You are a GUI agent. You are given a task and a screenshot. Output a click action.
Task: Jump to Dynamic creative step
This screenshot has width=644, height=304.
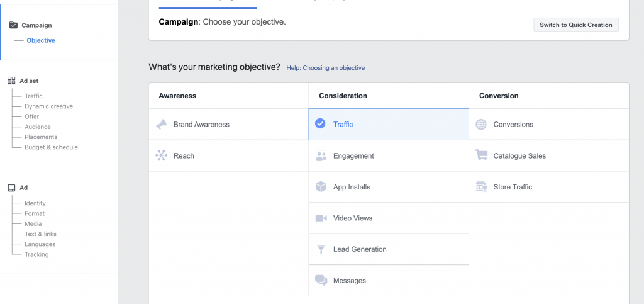tap(48, 106)
